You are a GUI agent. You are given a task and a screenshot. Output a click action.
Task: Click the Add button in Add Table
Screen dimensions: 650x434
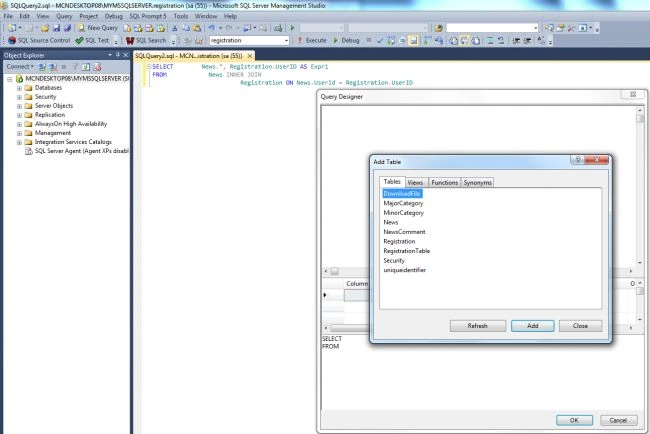532,326
